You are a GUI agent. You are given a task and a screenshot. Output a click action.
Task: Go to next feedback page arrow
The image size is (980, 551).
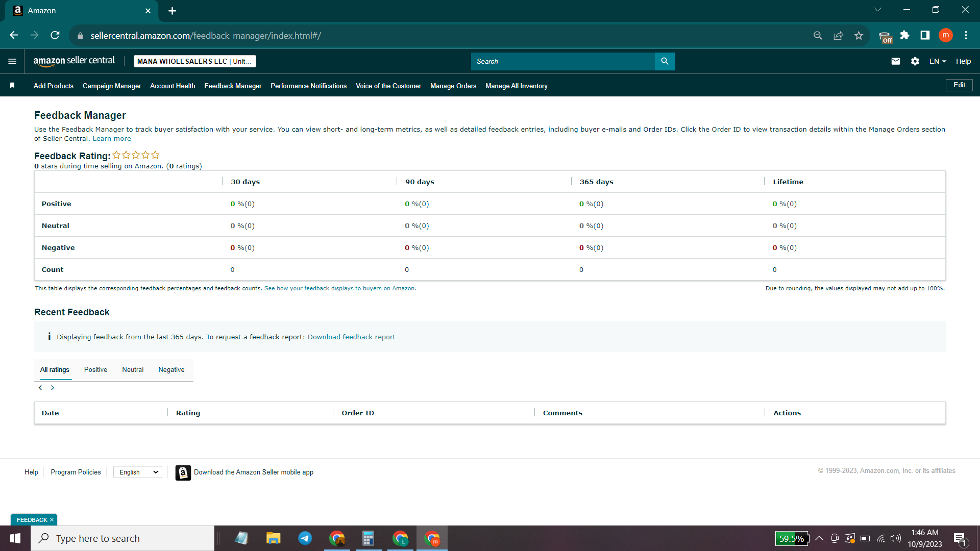52,388
